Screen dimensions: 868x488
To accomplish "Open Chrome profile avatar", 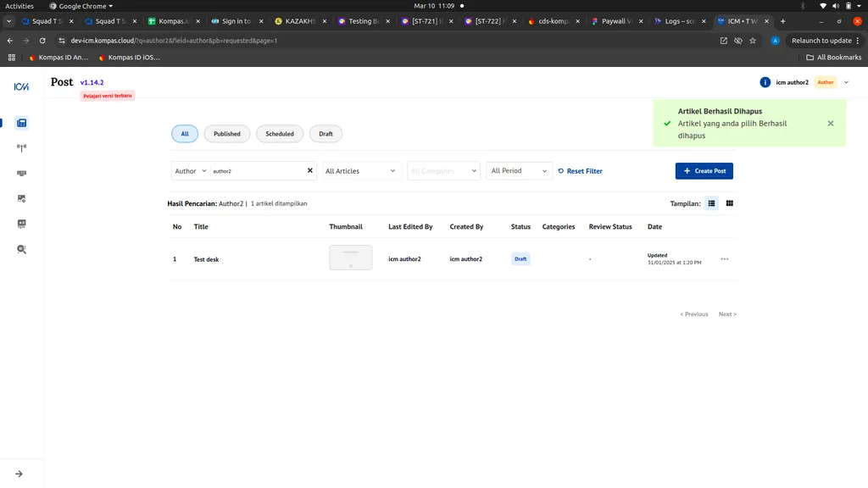I will tap(775, 41).
